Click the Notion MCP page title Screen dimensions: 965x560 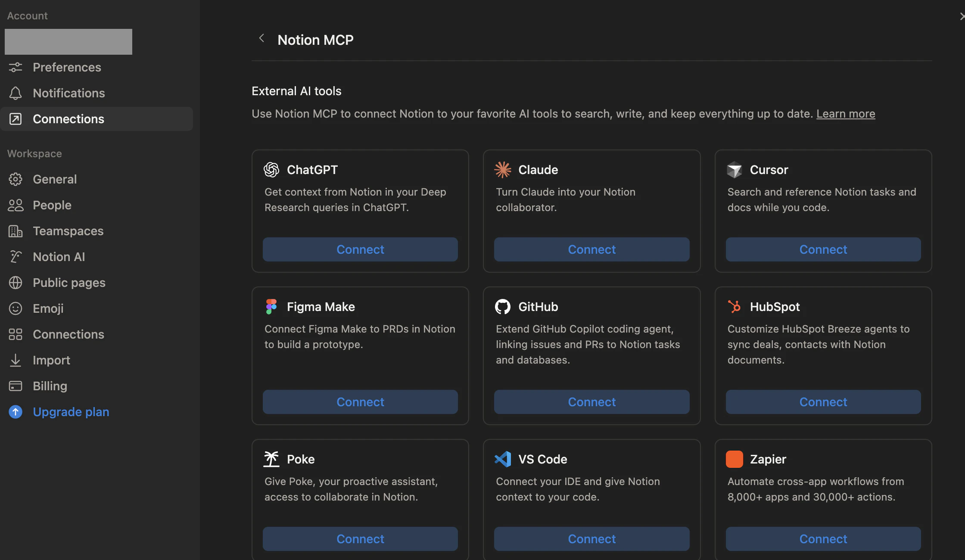(x=316, y=40)
